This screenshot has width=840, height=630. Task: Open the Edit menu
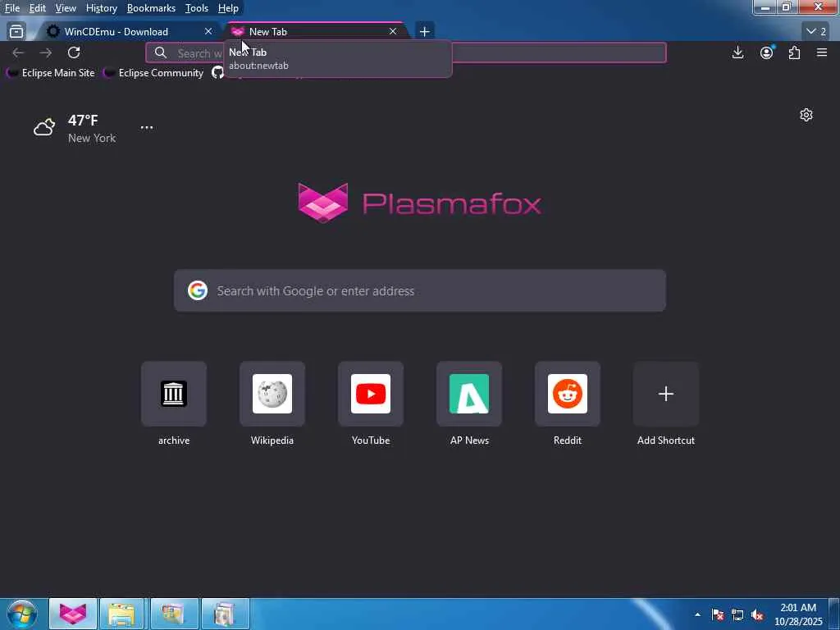coord(37,8)
